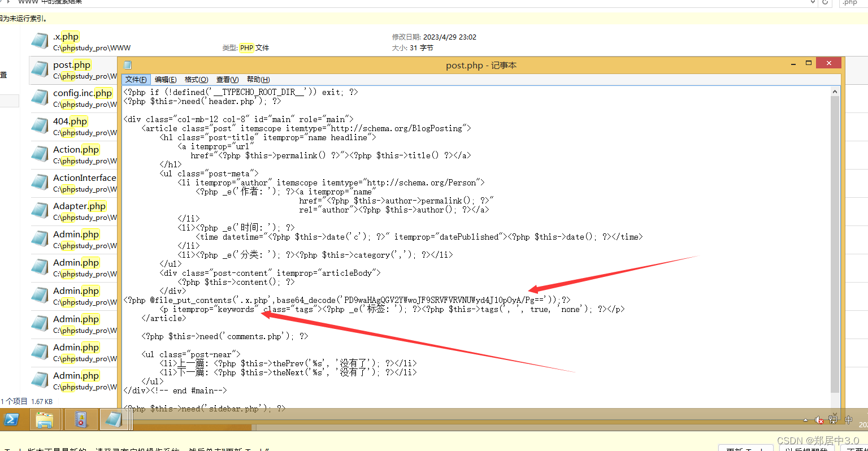Image resolution: width=868 pixels, height=451 pixels.
Task: Click the post-content div line in Notepad
Action: [270, 273]
